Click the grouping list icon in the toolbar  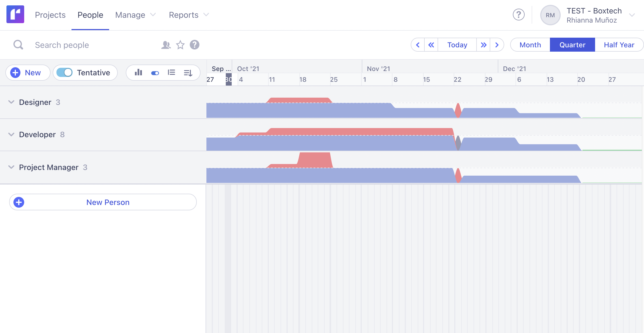pos(171,72)
